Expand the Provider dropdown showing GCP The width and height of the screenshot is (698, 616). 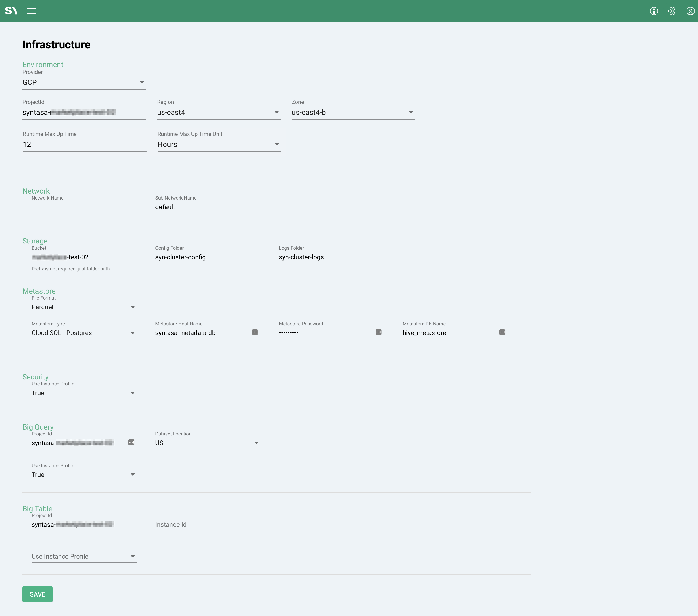click(84, 83)
